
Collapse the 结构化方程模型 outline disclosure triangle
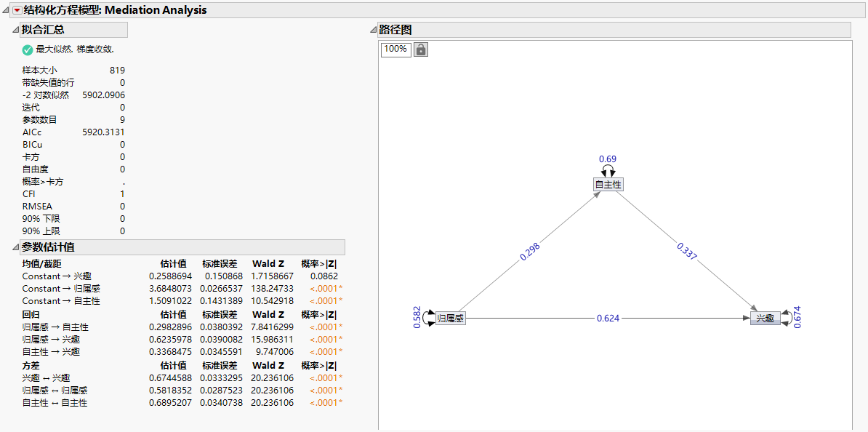point(6,10)
